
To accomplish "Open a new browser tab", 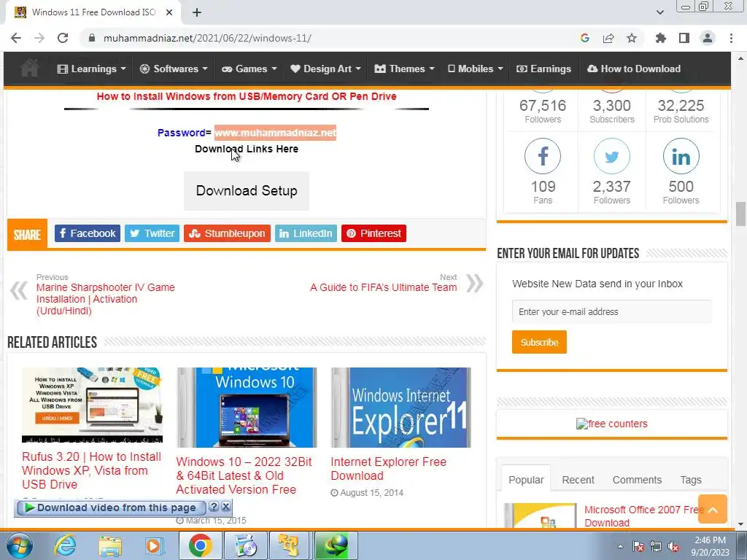I will tap(197, 12).
